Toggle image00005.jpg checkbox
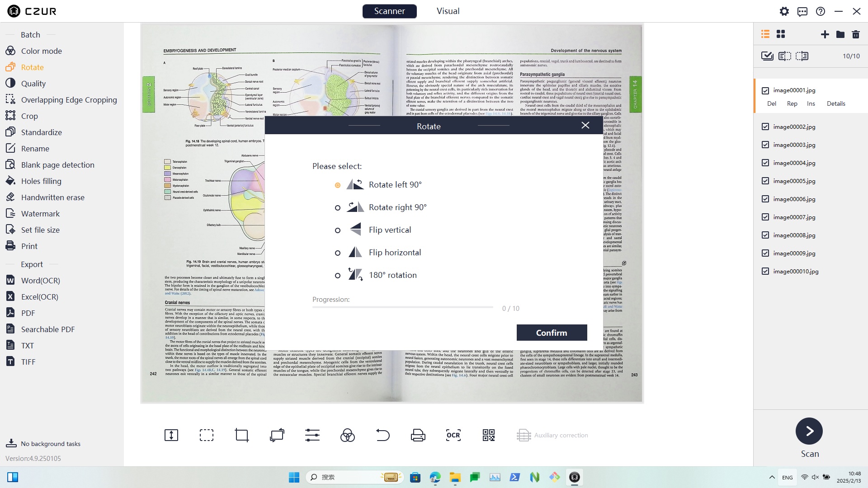Viewport: 868px width, 488px height. coord(766,181)
